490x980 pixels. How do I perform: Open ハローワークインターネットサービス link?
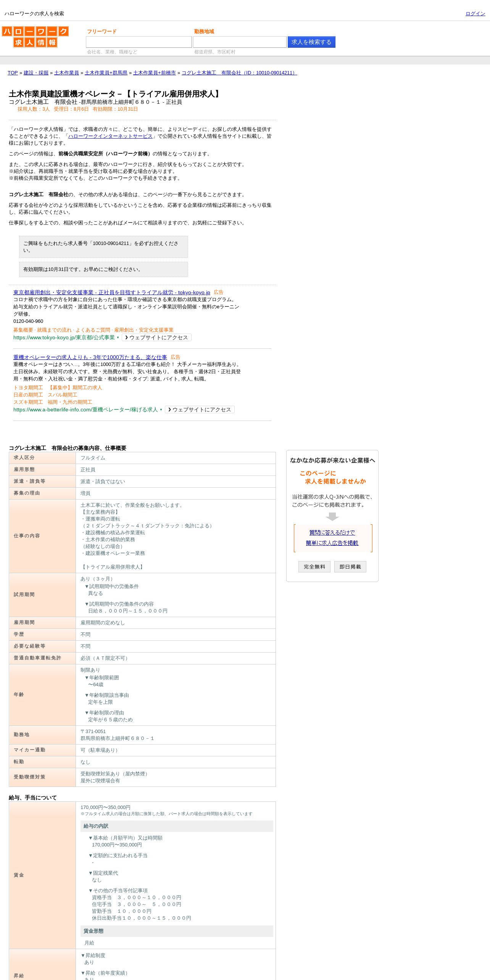[110, 136]
